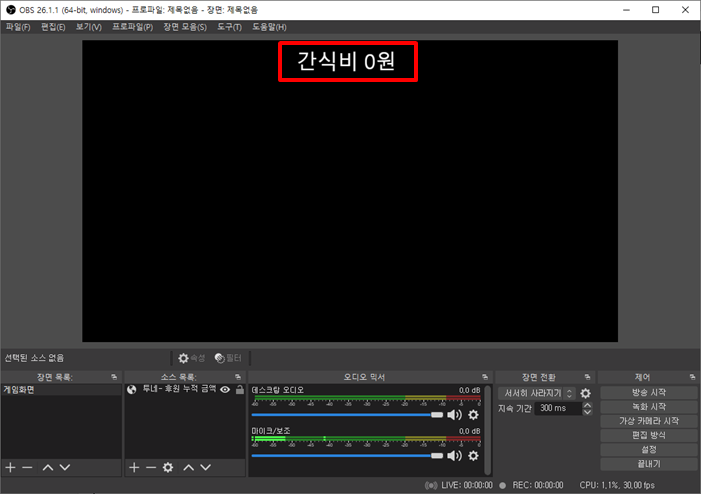Click 녹화 시작 button
This screenshot has width=701, height=494.
tap(649, 407)
